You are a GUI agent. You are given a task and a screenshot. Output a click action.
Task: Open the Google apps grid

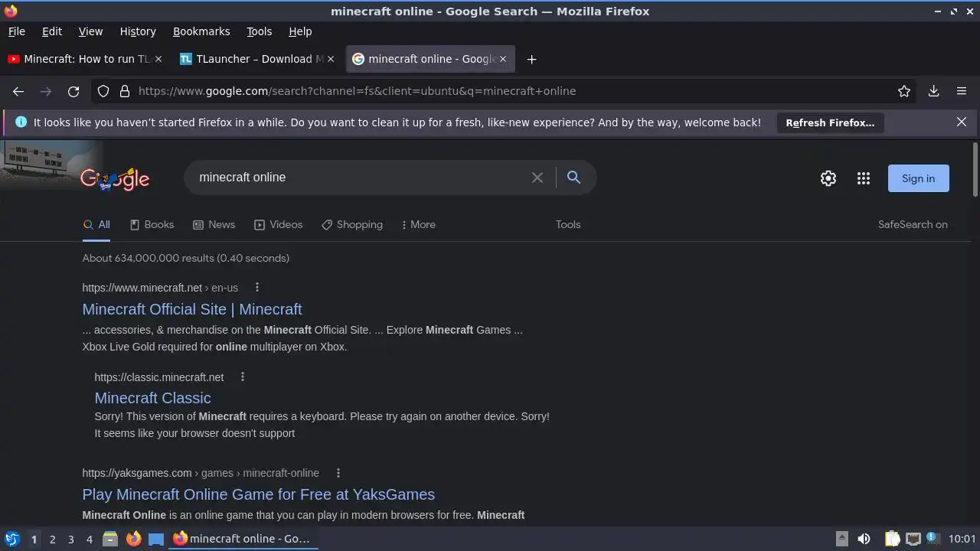(864, 178)
